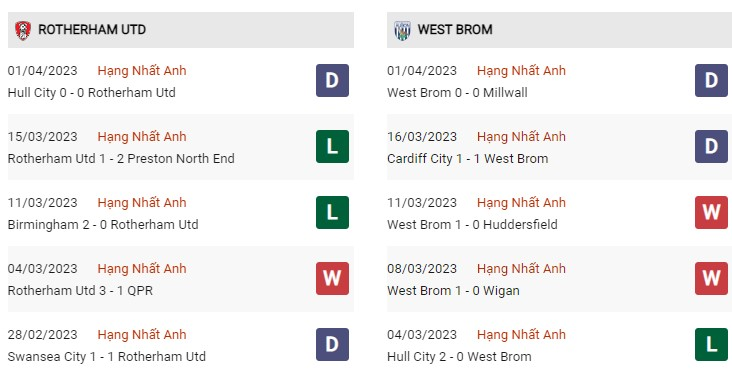
Task: Open match Birmingham 2 - 0 Rotherham Utd
Action: tap(103, 225)
